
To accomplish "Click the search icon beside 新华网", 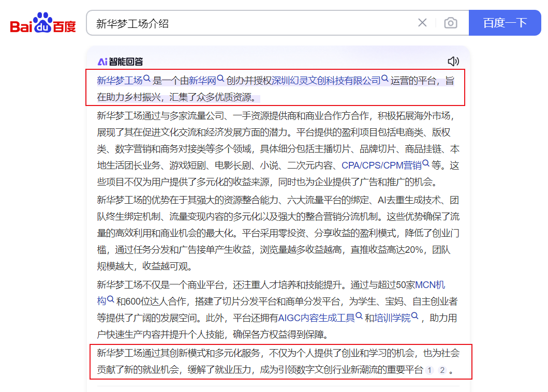I will pyautogui.click(x=220, y=79).
